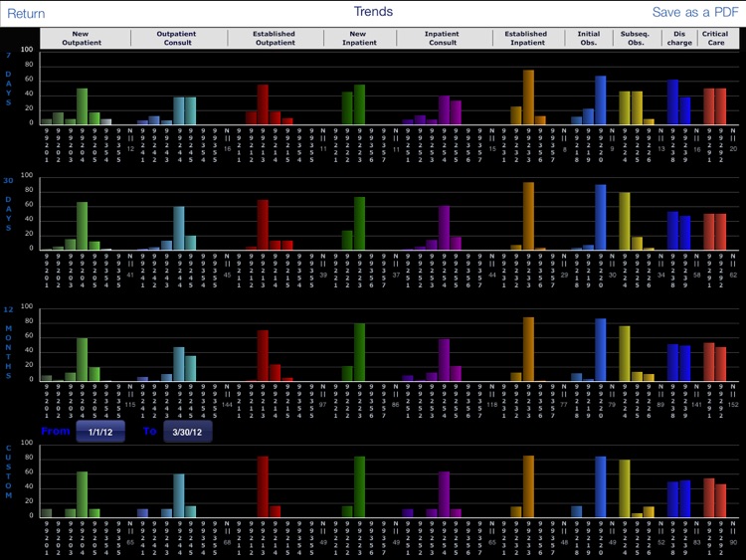Tap the red 99213 bar in Custom chart
The height and width of the screenshot is (560, 746).
[264, 487]
